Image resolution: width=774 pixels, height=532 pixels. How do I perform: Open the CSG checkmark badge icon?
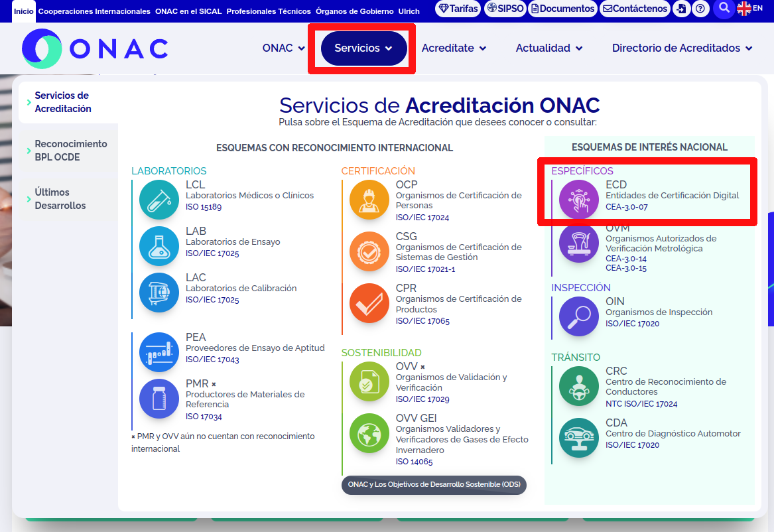369,251
